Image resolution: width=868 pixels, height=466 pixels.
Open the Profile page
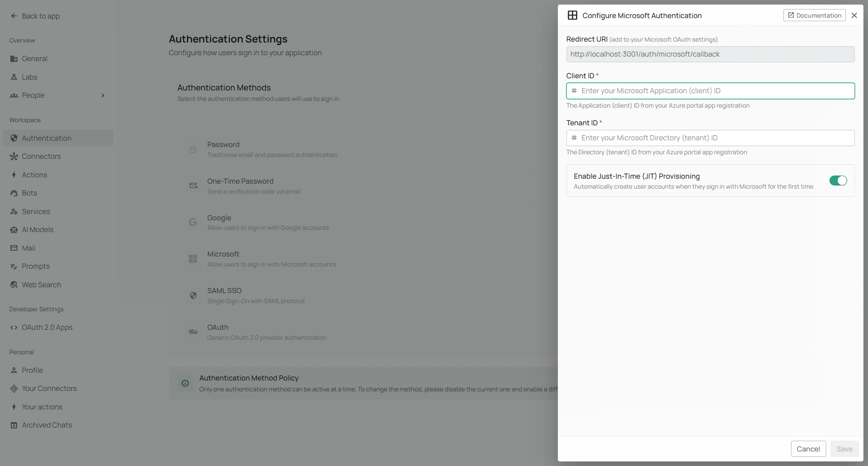tap(58, 370)
